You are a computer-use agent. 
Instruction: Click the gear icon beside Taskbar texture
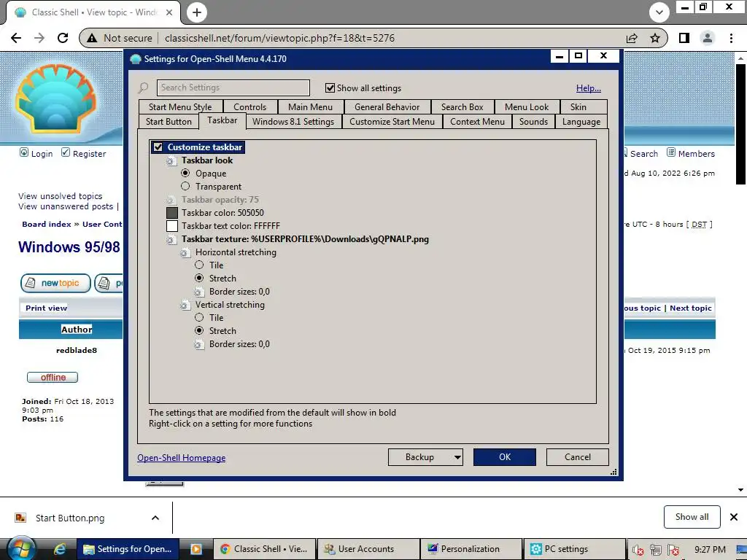coord(171,240)
